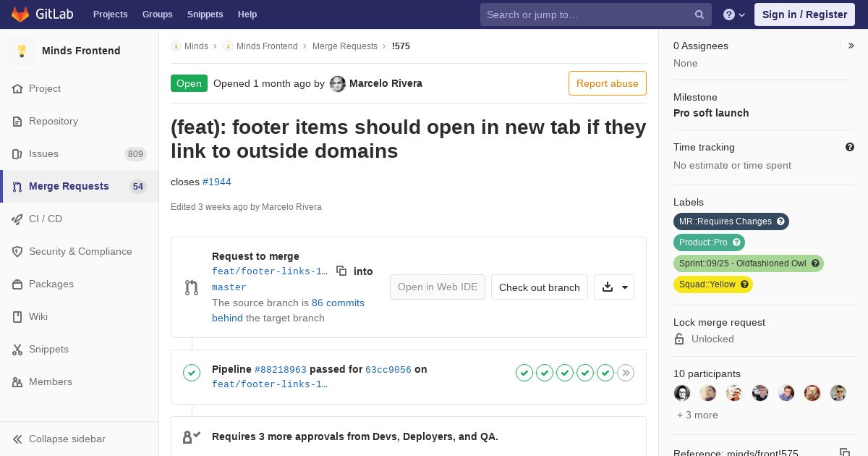Open the Groups menu
Image resolution: width=868 pixels, height=456 pixels.
tap(157, 14)
